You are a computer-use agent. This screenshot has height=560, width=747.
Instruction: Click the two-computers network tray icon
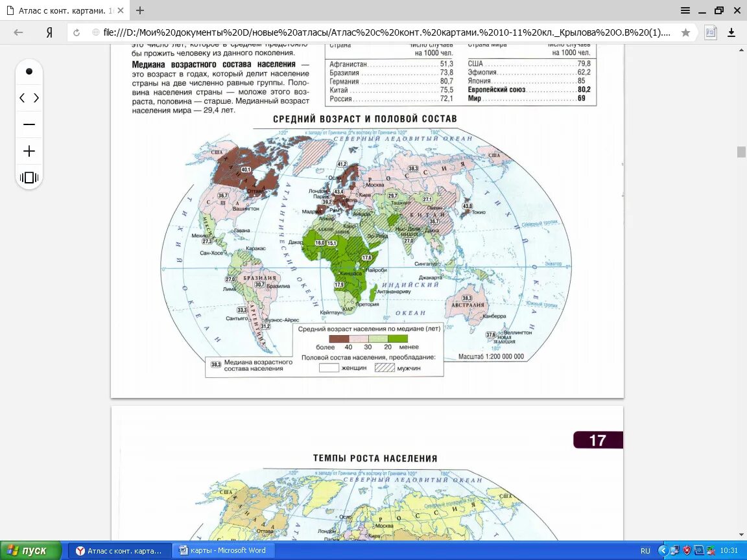point(674,551)
